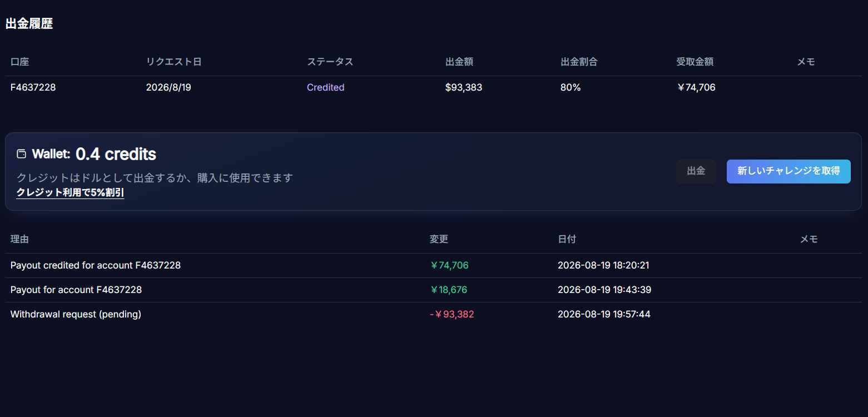Click the 口座 column header
This screenshot has height=417, width=868.
coord(19,62)
